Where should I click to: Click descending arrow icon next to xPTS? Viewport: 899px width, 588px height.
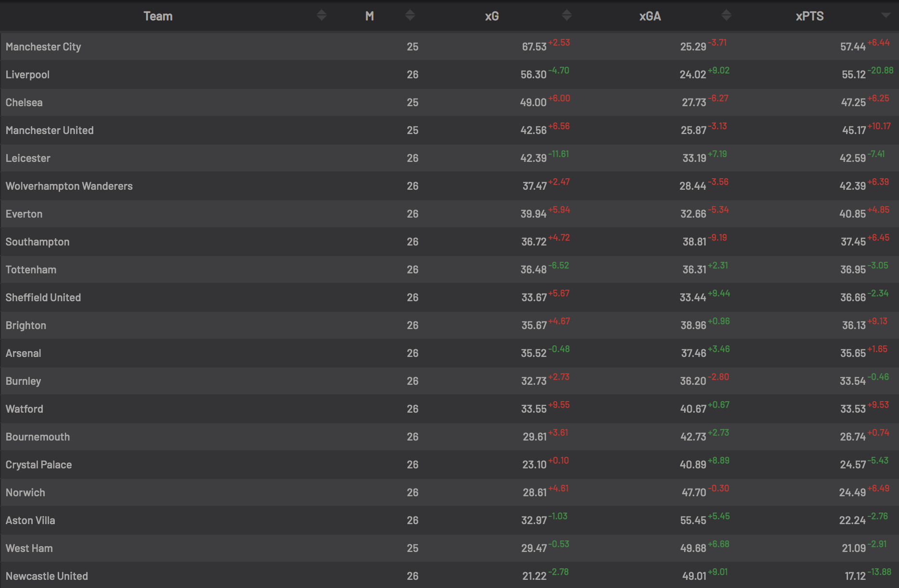click(886, 15)
